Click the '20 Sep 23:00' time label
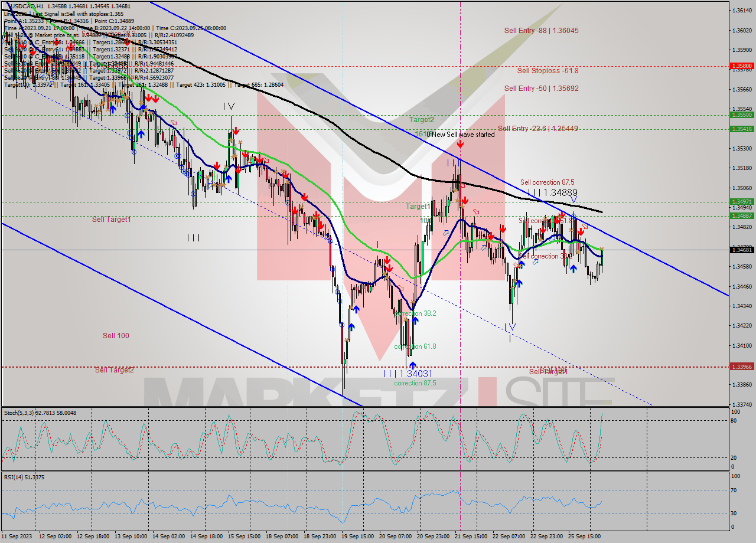The height and width of the screenshot is (543, 756). (x=434, y=536)
